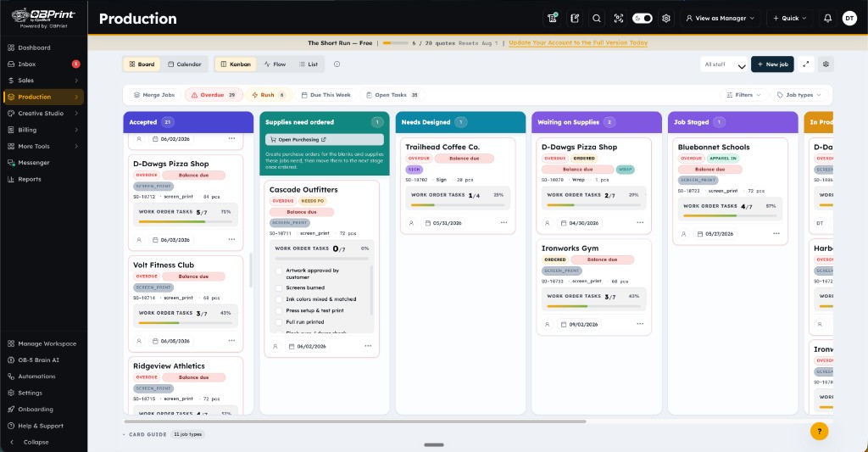Image resolution: width=868 pixels, height=452 pixels.
Task: Click assignee icon on Volt Fitness Club card
Action: point(140,341)
